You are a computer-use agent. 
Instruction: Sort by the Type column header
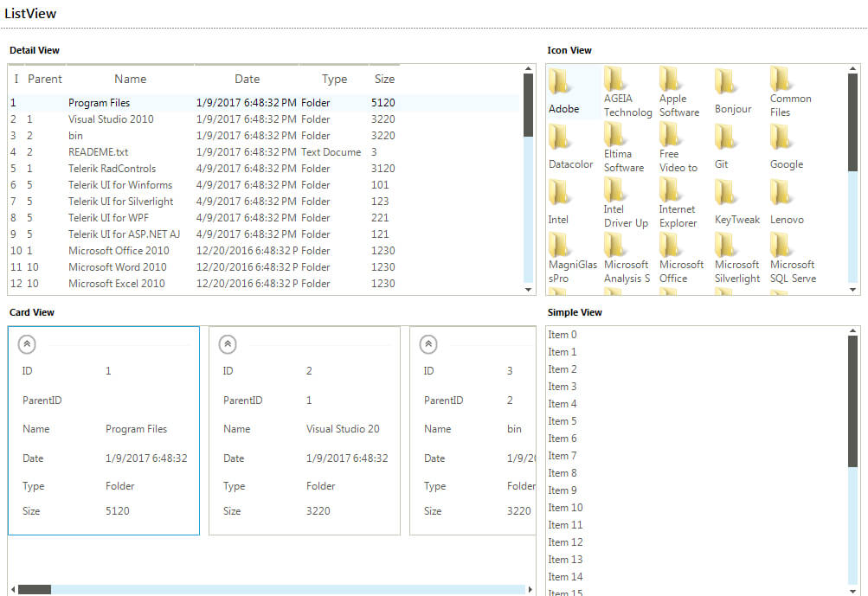click(x=334, y=79)
